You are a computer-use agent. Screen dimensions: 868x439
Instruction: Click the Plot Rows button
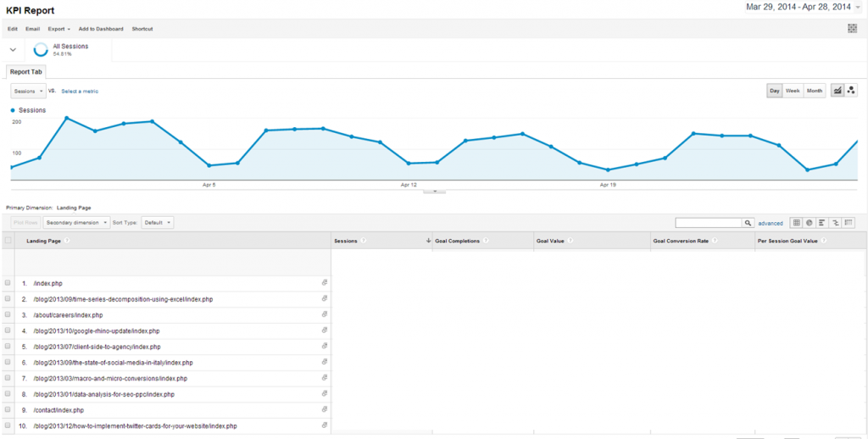(25, 223)
